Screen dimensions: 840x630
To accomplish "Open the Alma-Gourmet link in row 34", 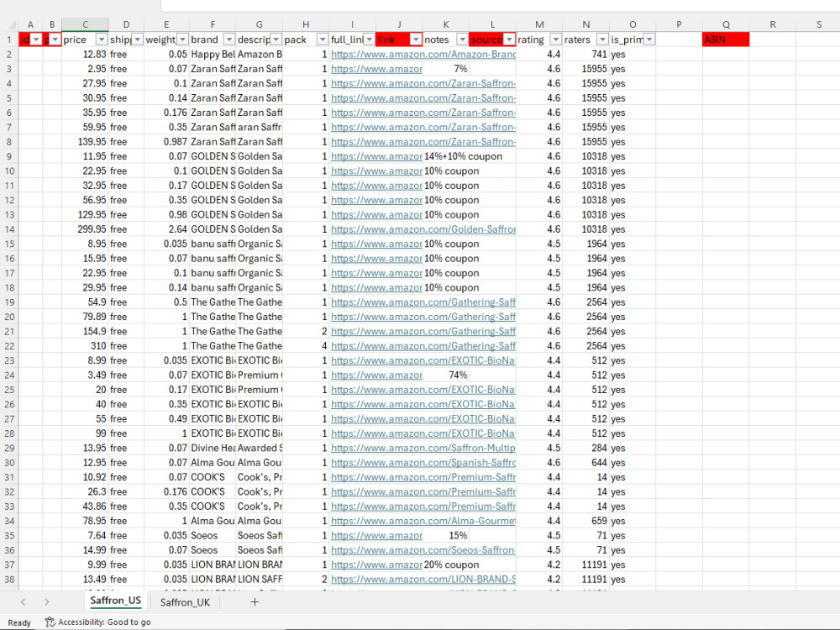I will [423, 521].
